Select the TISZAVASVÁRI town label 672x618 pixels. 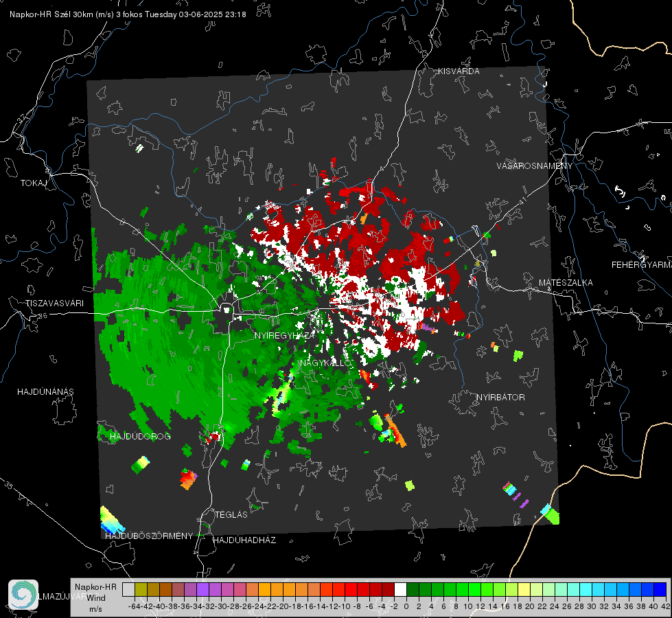click(54, 304)
